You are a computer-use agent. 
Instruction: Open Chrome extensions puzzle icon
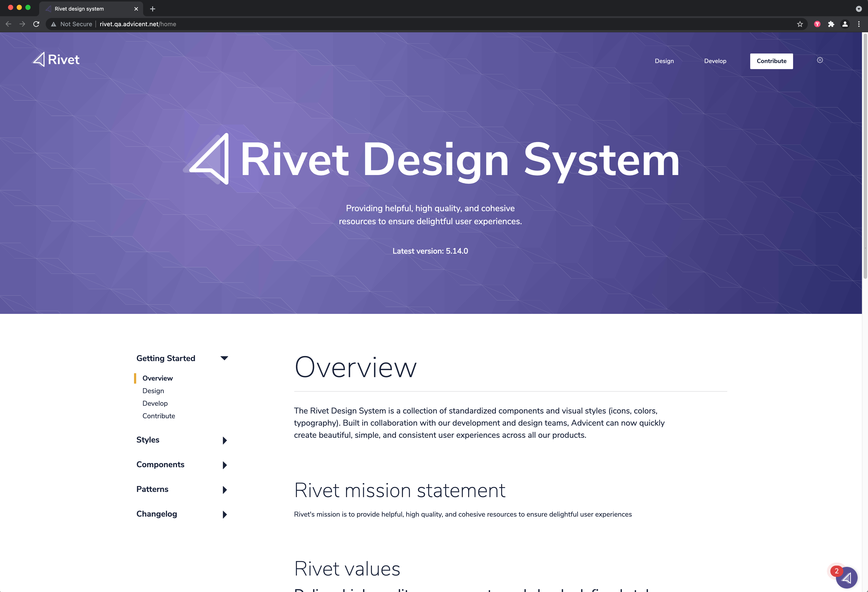point(831,24)
